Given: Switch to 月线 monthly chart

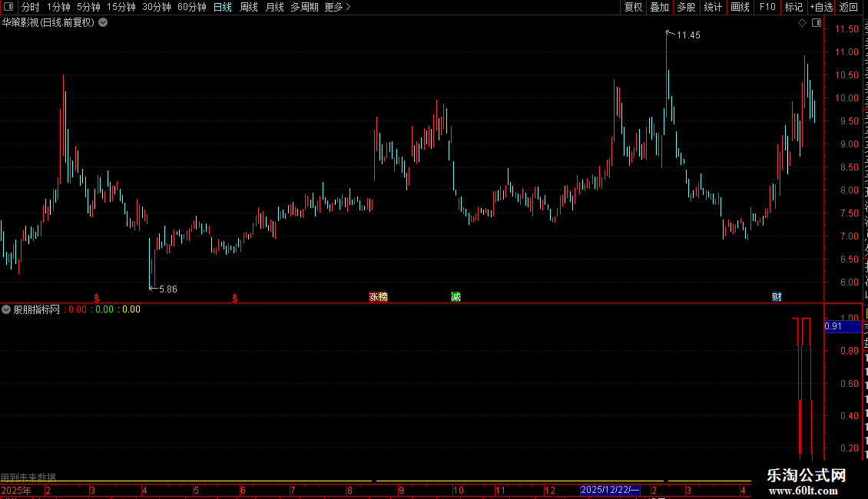Looking at the screenshot, I should point(274,7).
